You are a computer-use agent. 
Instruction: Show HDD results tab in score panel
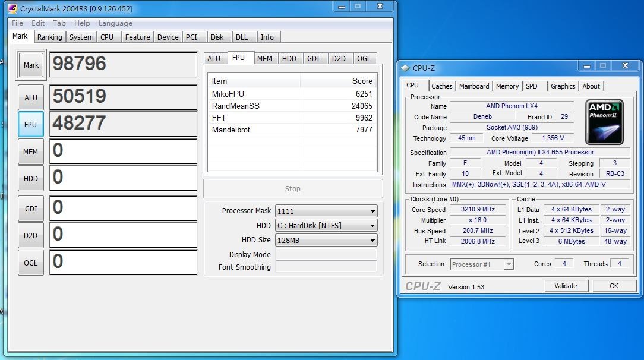point(289,58)
